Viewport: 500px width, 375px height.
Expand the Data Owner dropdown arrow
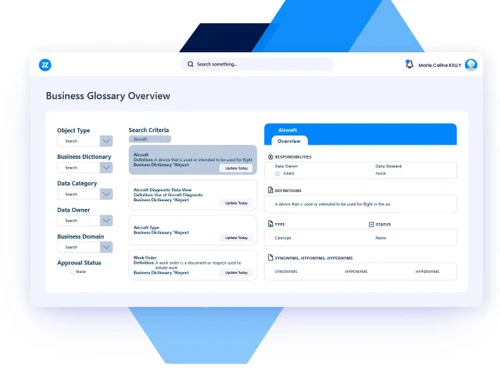point(106,220)
